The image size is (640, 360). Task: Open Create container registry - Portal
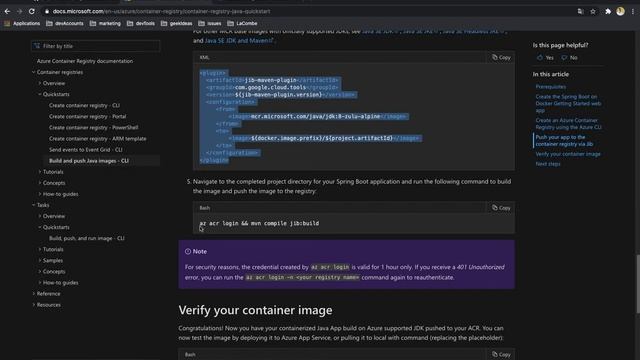tap(88, 116)
